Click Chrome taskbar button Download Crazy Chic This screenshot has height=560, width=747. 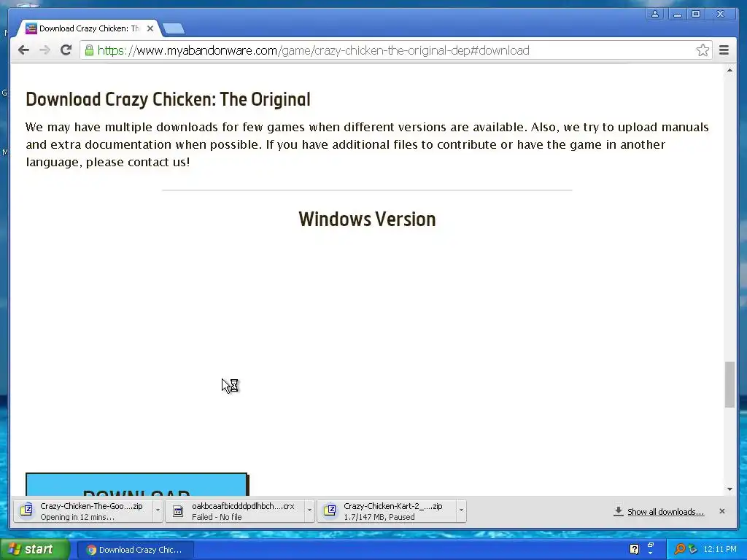click(x=136, y=550)
